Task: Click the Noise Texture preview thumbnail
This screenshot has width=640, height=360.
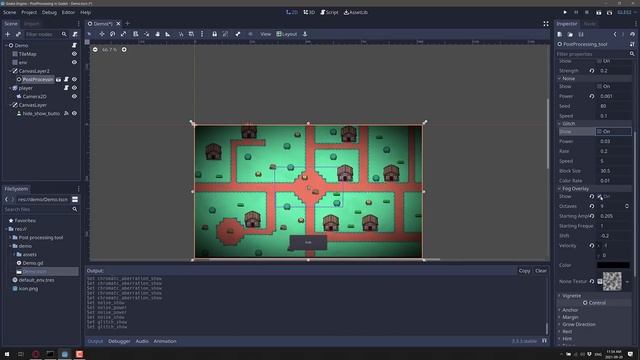Action: click(612, 281)
